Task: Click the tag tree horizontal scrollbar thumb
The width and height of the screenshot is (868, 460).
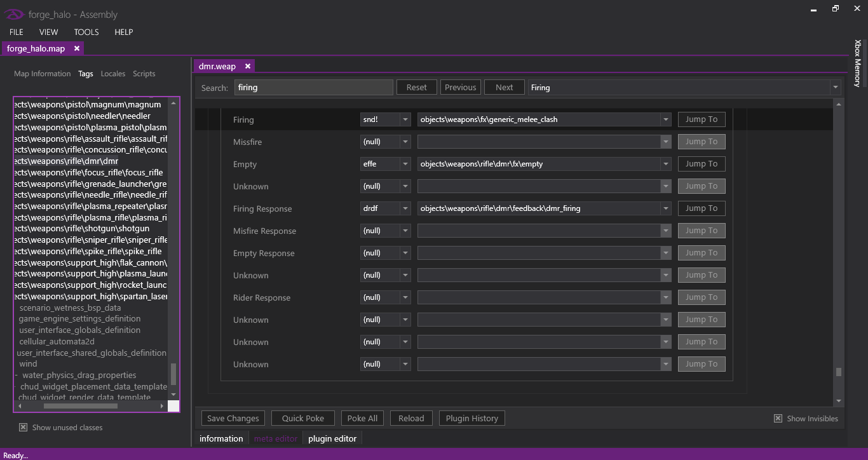Action: pos(80,406)
